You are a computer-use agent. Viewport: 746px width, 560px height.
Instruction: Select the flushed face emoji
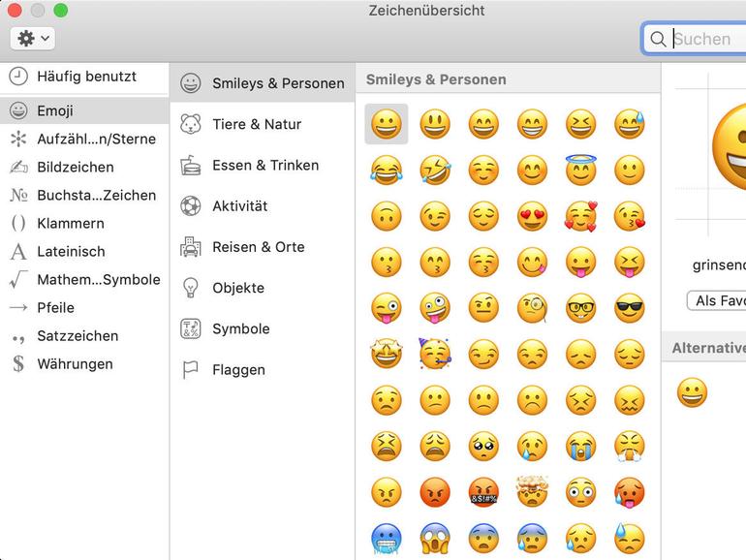click(580, 492)
